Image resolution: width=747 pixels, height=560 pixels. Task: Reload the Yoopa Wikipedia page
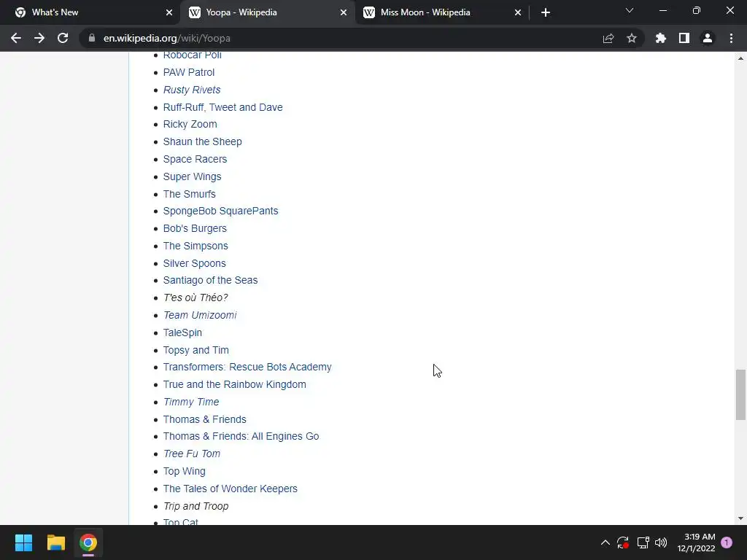coord(63,38)
